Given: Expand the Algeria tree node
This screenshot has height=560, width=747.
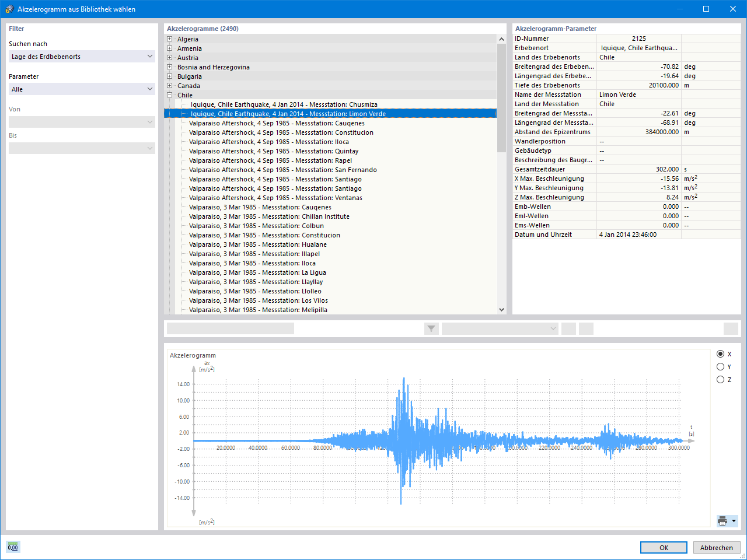Looking at the screenshot, I should click(170, 39).
